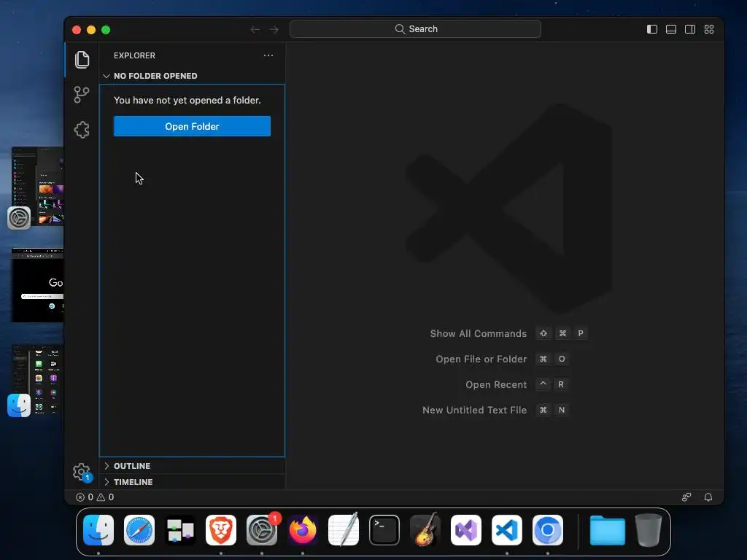Open the Customize Layout menu
The width and height of the screenshot is (747, 560).
709,29
